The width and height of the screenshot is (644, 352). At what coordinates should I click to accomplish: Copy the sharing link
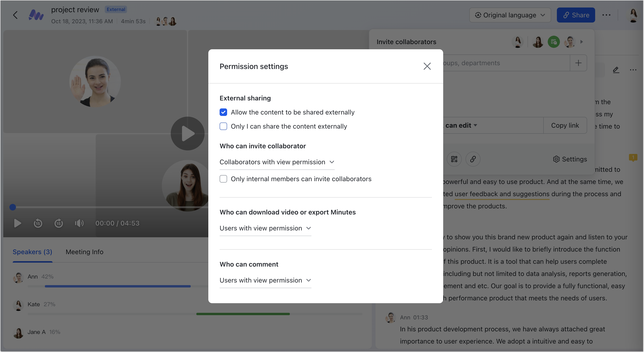click(565, 125)
